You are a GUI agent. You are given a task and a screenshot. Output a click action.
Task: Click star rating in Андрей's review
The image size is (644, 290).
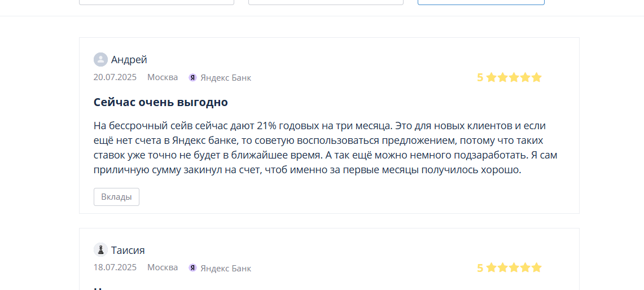click(x=514, y=77)
